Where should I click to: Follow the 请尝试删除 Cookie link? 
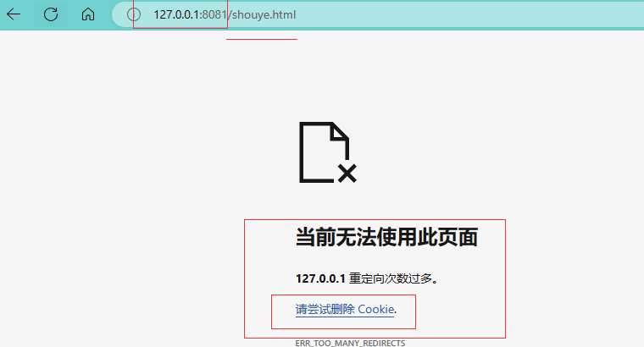pyautogui.click(x=345, y=309)
